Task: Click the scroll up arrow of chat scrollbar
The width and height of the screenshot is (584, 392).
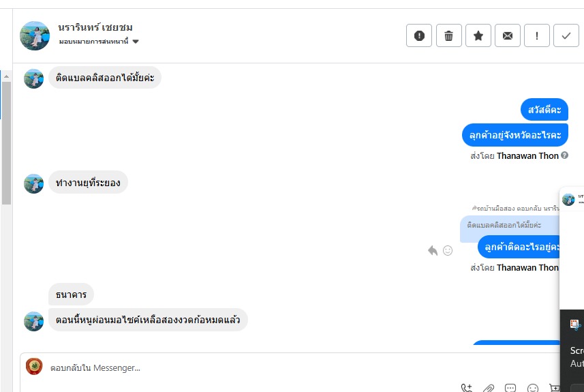Action: [6, 76]
